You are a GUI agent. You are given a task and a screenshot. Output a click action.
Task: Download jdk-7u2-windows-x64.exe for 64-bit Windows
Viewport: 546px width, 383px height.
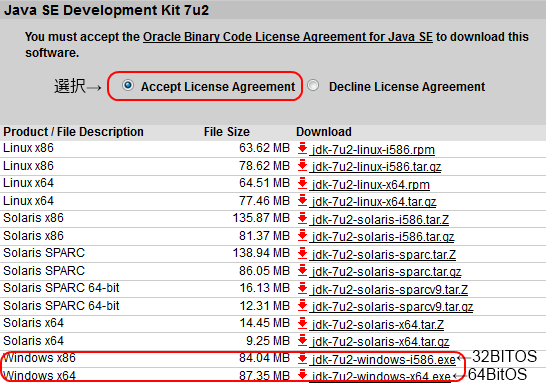point(381,377)
